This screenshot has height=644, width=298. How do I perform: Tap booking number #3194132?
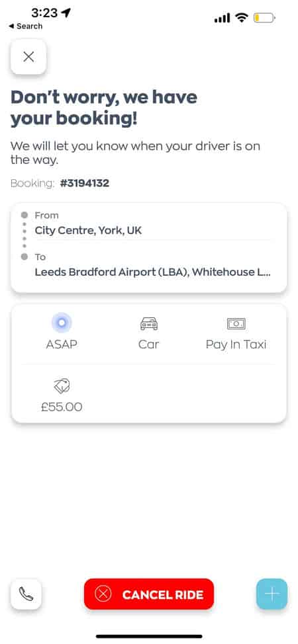(84, 183)
